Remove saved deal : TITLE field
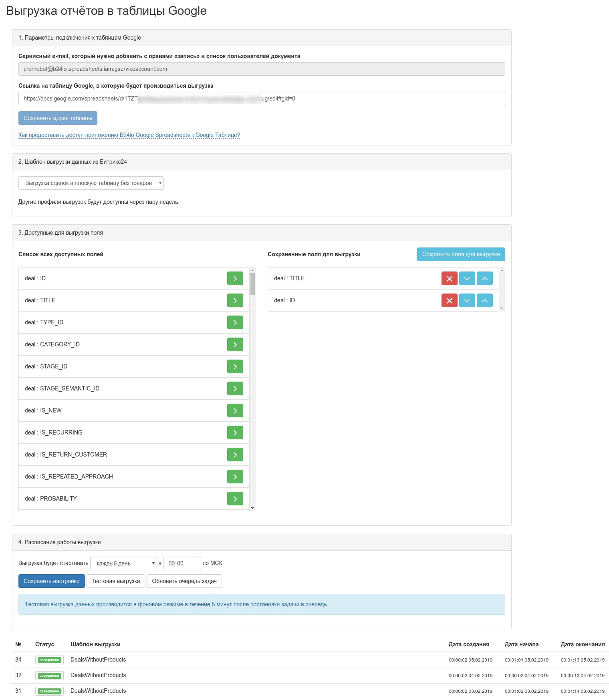Image resolution: width=609 pixels, height=700 pixels. coord(450,278)
